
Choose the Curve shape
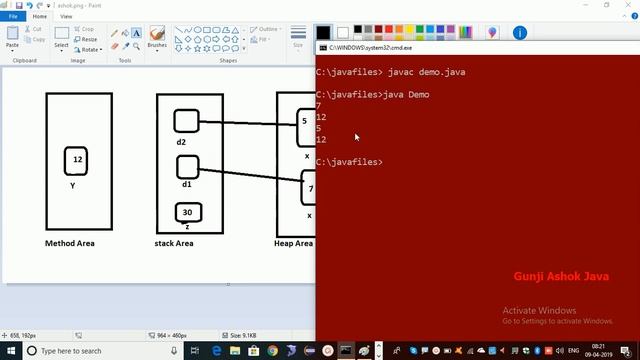pyautogui.click(x=188, y=30)
